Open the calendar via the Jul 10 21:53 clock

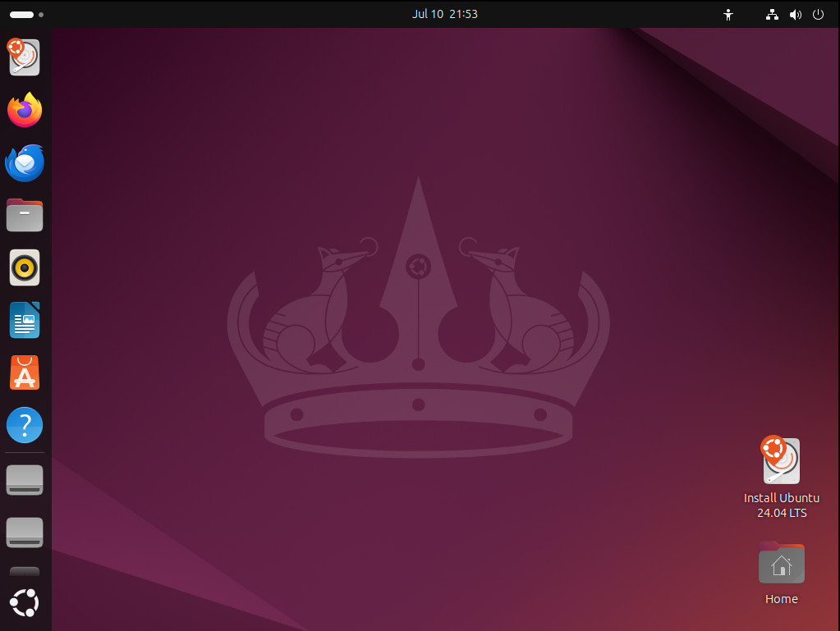click(x=445, y=14)
